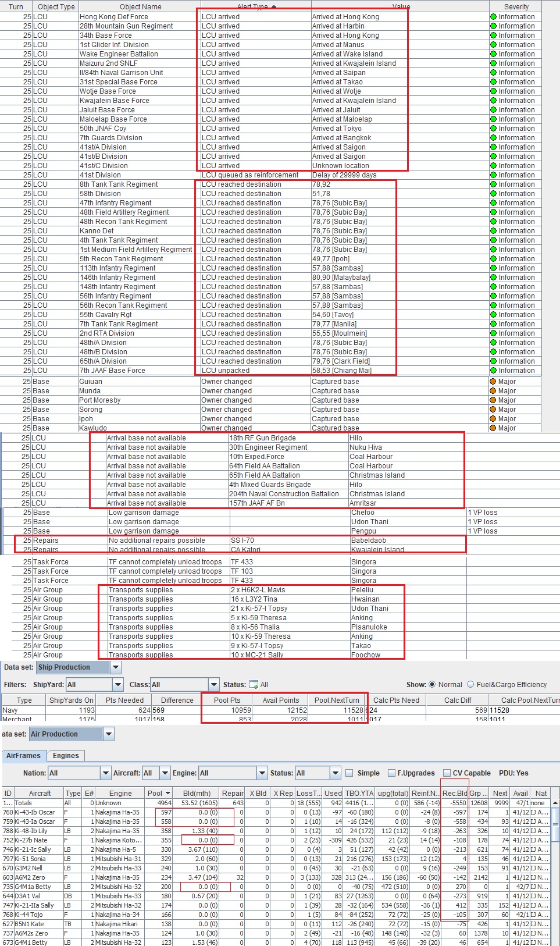Open the Air Production Status dropdown
This screenshot has height=946, width=560.
336,773
